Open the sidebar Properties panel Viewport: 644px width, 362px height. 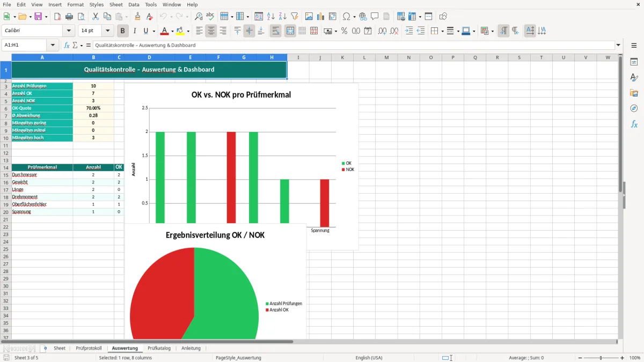point(634,62)
